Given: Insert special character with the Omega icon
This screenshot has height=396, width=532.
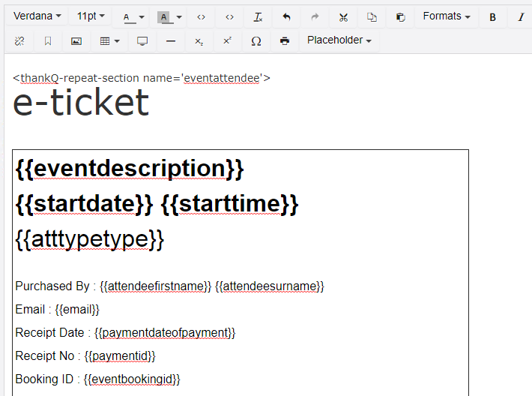Looking at the screenshot, I should [256, 41].
